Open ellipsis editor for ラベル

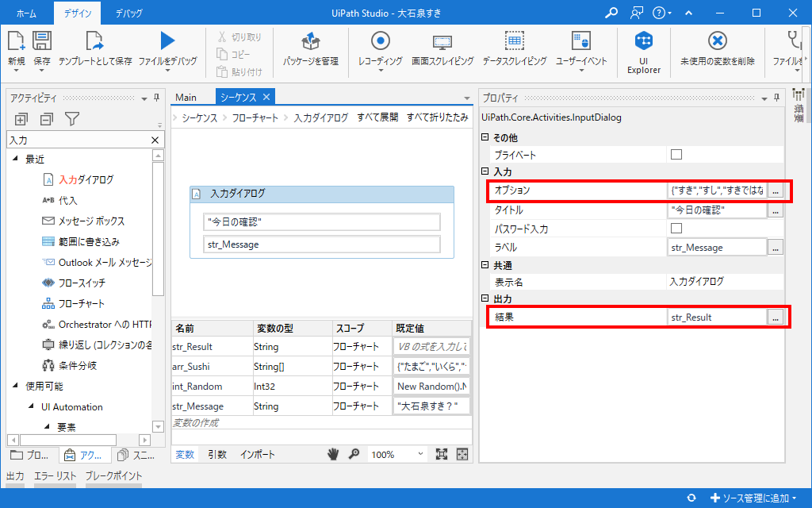[776, 248]
